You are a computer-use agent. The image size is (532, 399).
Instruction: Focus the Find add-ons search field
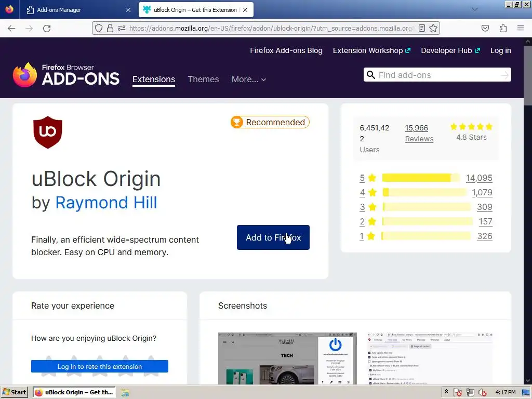pyautogui.click(x=437, y=75)
